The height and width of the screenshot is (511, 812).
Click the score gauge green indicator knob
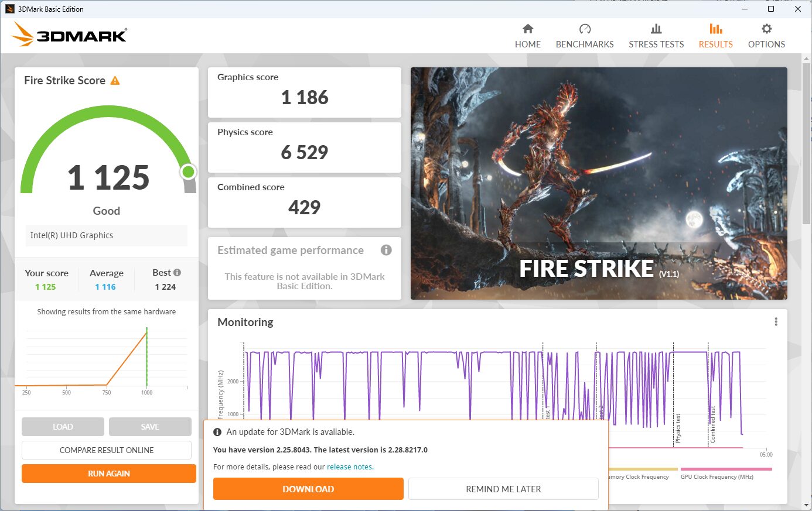pos(188,172)
